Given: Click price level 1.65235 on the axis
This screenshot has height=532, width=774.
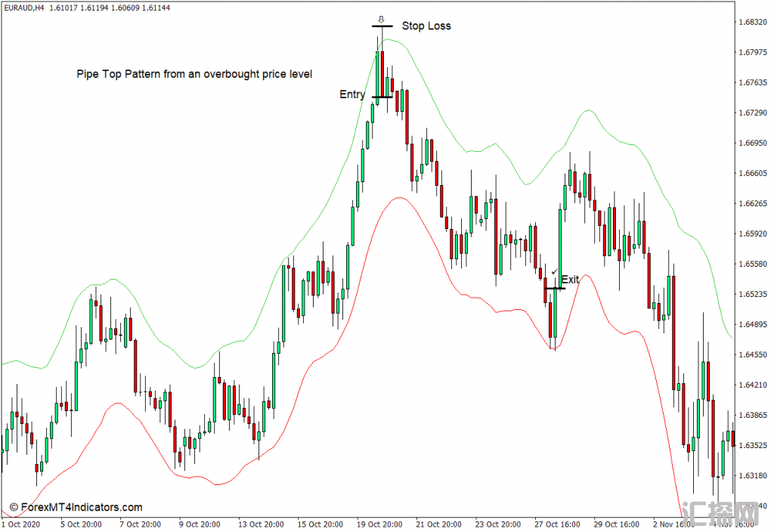Looking at the screenshot, I should click(x=753, y=294).
